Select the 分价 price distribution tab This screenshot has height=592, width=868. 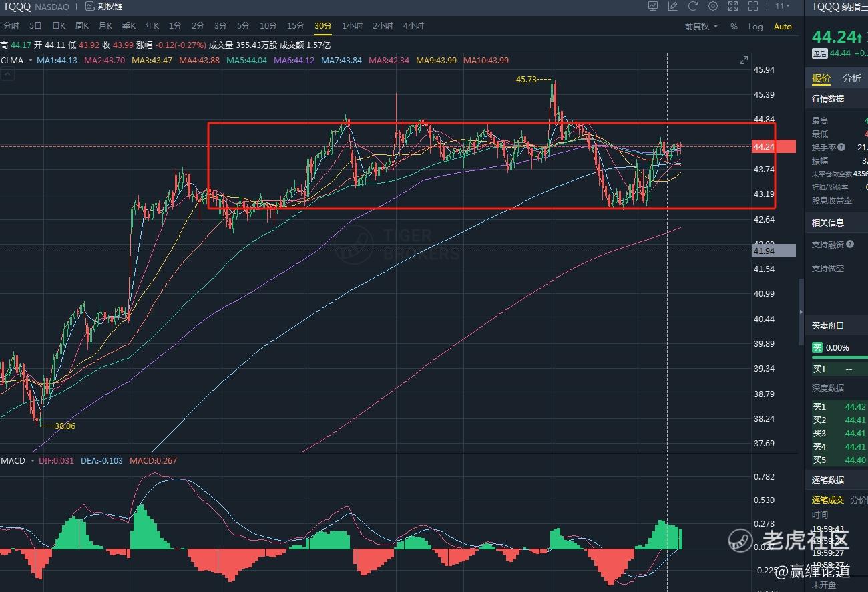pos(859,500)
